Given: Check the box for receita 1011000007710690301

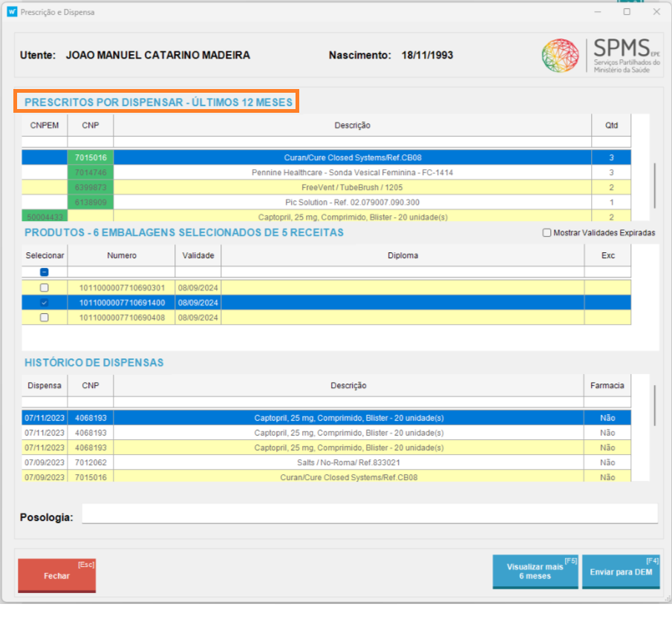Looking at the screenshot, I should pyautogui.click(x=44, y=287).
